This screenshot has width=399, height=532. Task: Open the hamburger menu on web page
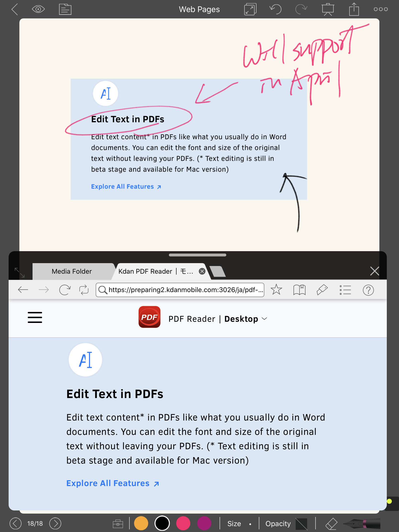coord(35,317)
